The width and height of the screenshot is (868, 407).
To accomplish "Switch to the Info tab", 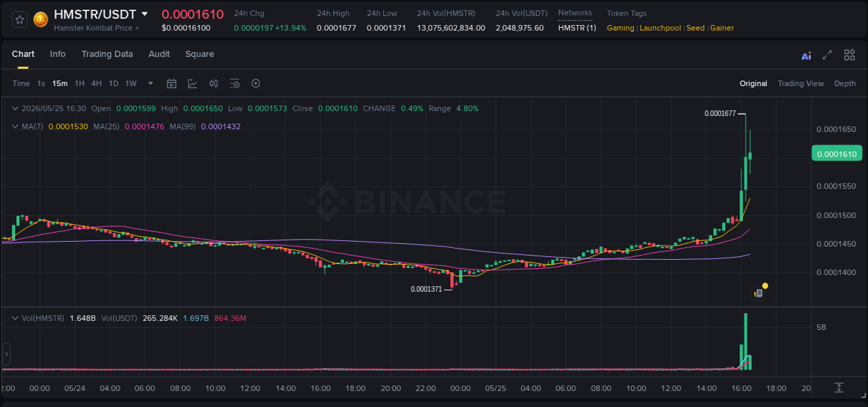I will (x=58, y=54).
